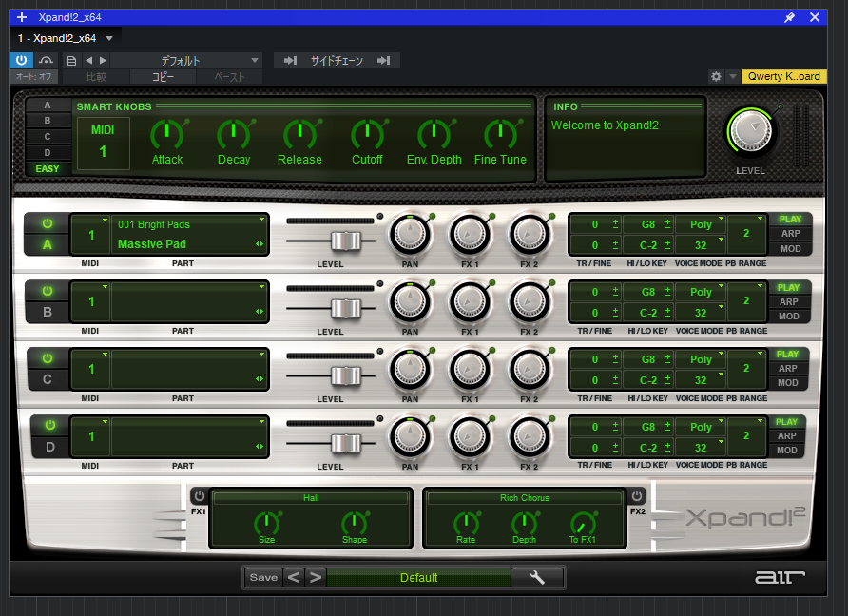The image size is (848, 616).
Task: Click part A level fader
Action: tap(346, 241)
